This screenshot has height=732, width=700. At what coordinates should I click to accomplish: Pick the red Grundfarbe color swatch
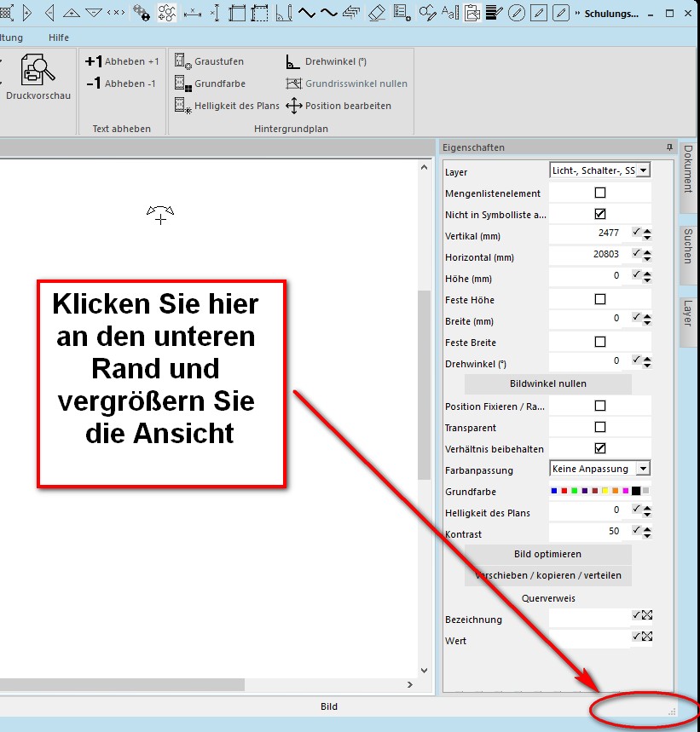tap(564, 491)
